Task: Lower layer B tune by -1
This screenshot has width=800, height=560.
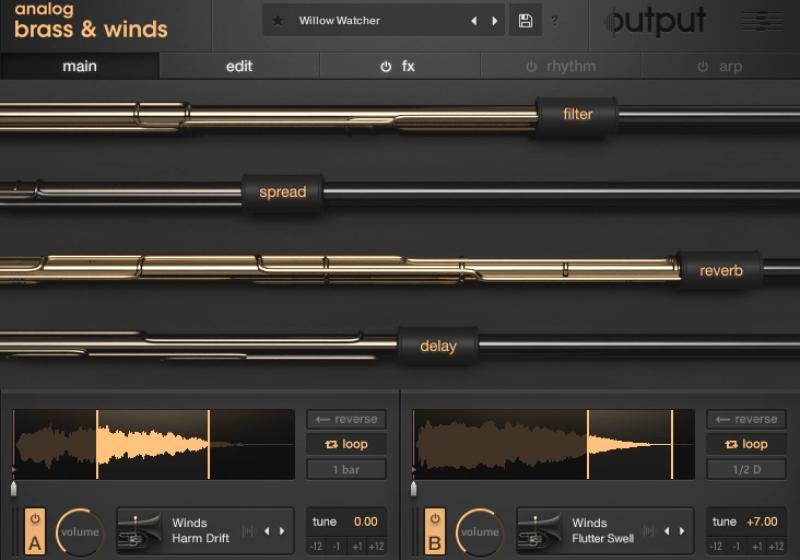Action: click(736, 546)
